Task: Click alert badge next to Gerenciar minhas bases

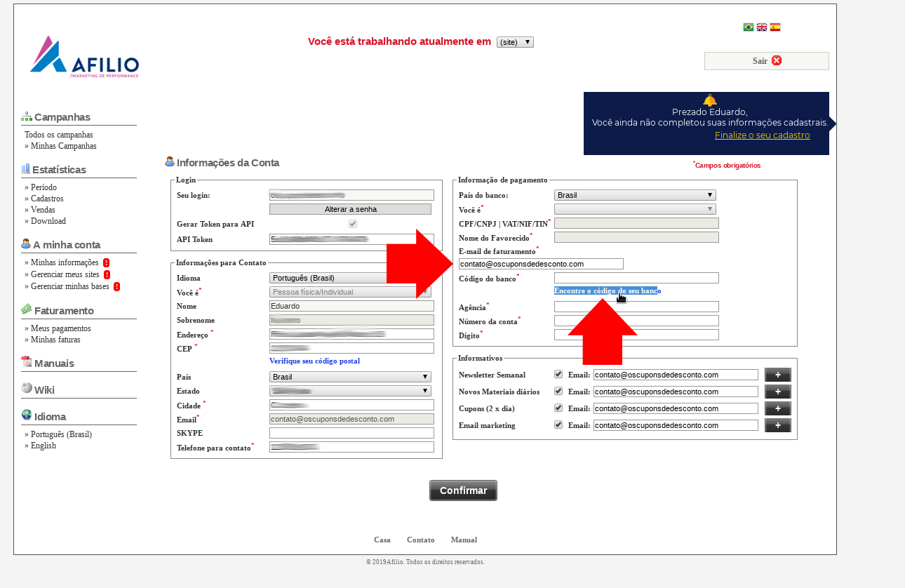Action: 116,287
